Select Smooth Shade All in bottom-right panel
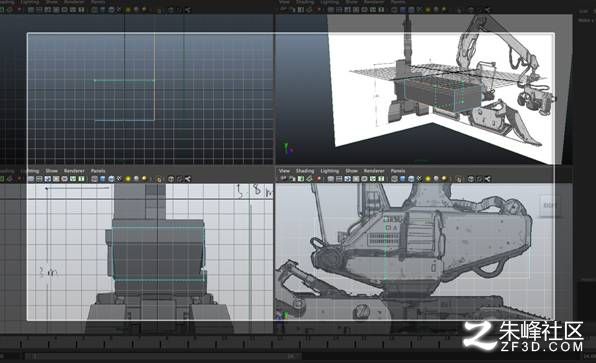596x363 pixels. (x=403, y=179)
